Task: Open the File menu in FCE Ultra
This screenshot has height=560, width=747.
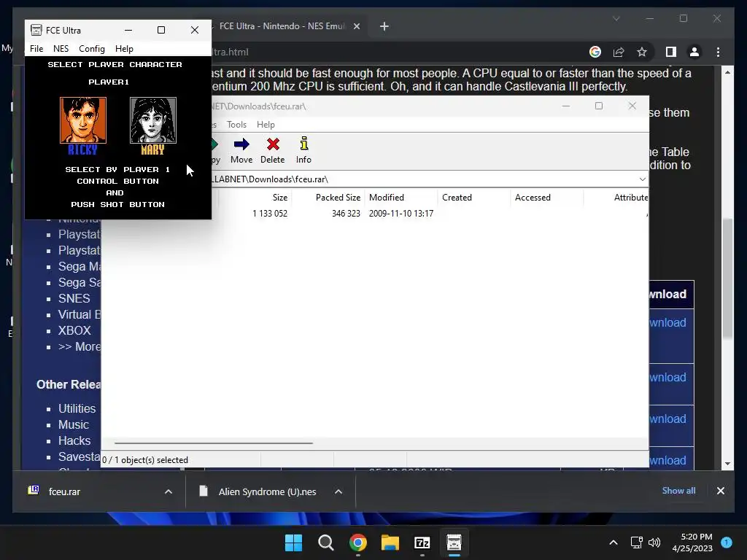Action: 36,49
